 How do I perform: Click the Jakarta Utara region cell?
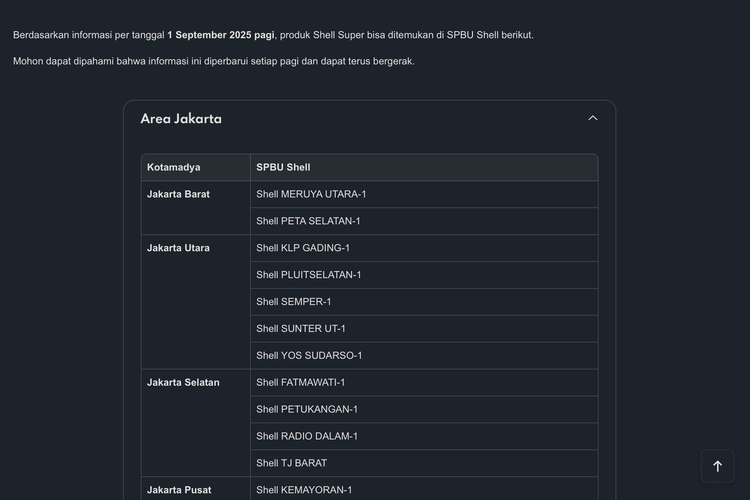point(178,248)
